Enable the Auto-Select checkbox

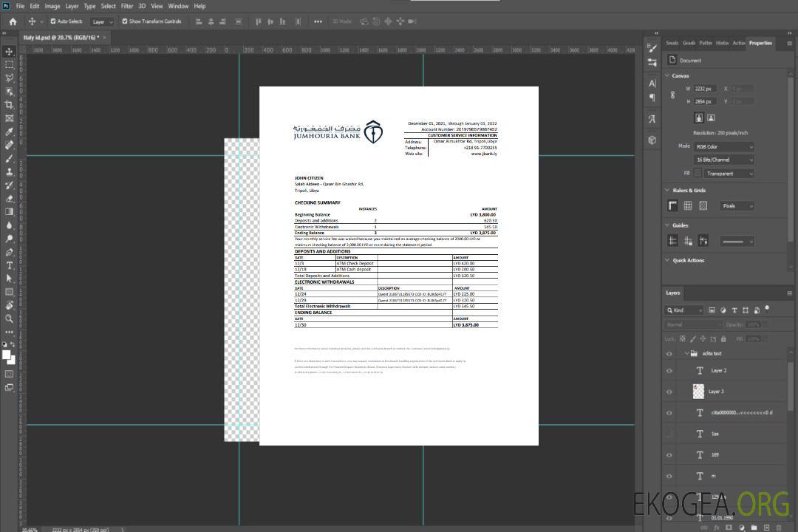coord(53,21)
